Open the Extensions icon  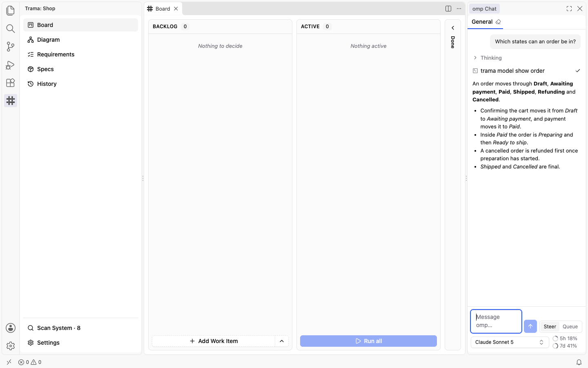click(11, 83)
